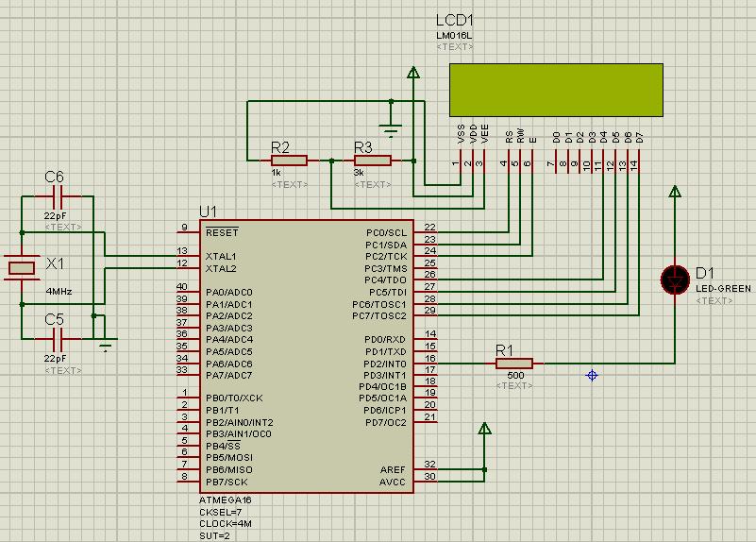Click the power arrow terminal above AREF
The height and width of the screenshot is (542, 756).
[x=484, y=431]
